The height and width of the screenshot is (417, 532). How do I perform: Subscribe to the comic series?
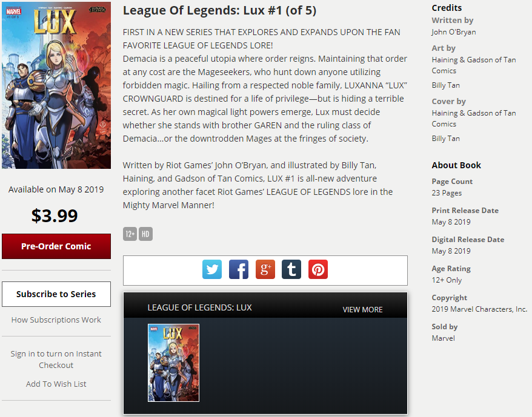point(56,294)
